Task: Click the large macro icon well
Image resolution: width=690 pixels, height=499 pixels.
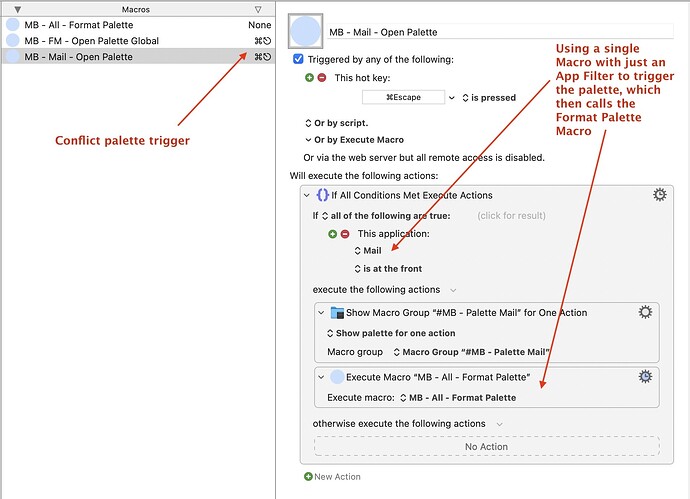Action: coord(306,31)
